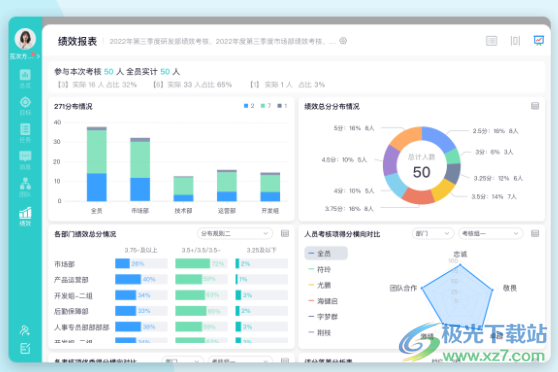The image size is (558, 372).
Task: Toggle the green legend series 7 in 271 chart
Action: [x=266, y=106]
